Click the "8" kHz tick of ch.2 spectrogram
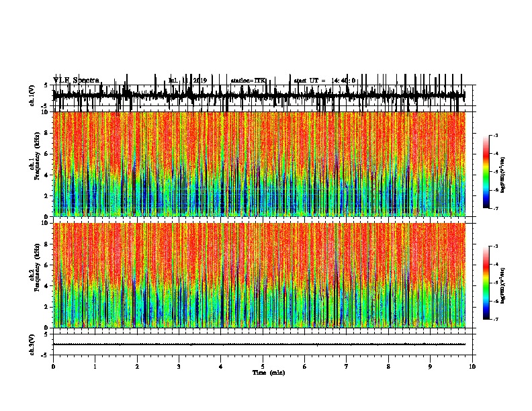532x411 pixels. [x=46, y=244]
